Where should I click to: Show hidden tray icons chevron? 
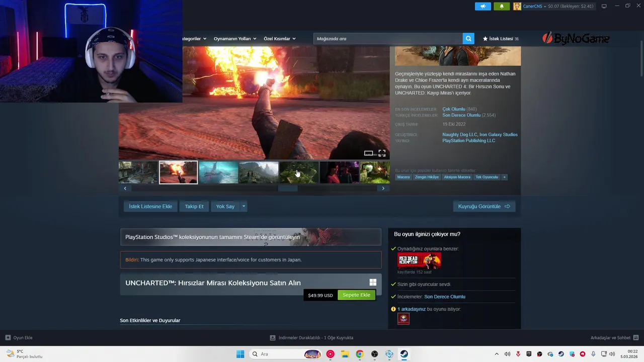click(497, 354)
